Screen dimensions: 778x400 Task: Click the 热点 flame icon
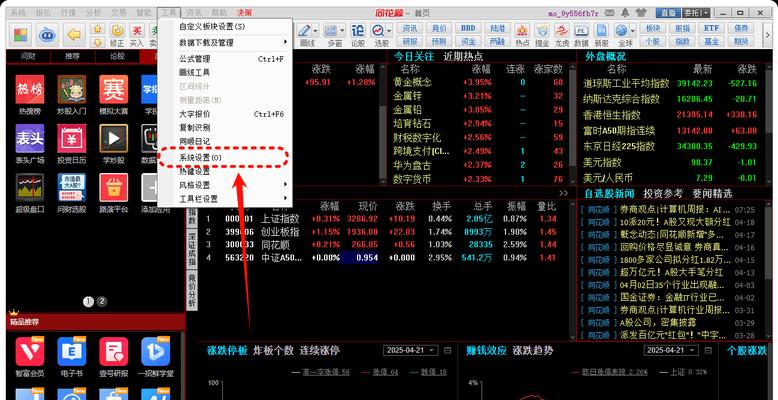click(x=522, y=35)
